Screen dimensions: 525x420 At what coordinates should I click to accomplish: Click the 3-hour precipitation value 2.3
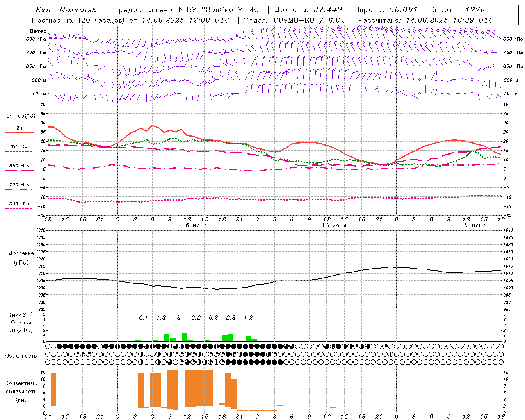pos(231,317)
